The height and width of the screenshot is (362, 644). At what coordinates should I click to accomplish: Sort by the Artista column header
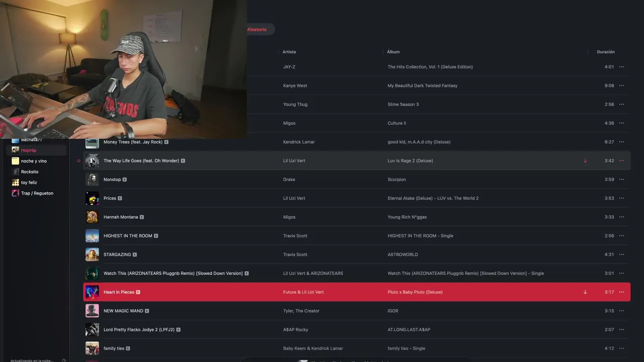pos(289,52)
